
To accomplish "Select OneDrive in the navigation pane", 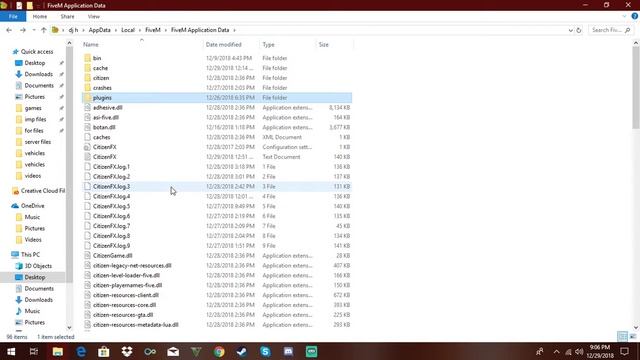I will click(x=32, y=206).
